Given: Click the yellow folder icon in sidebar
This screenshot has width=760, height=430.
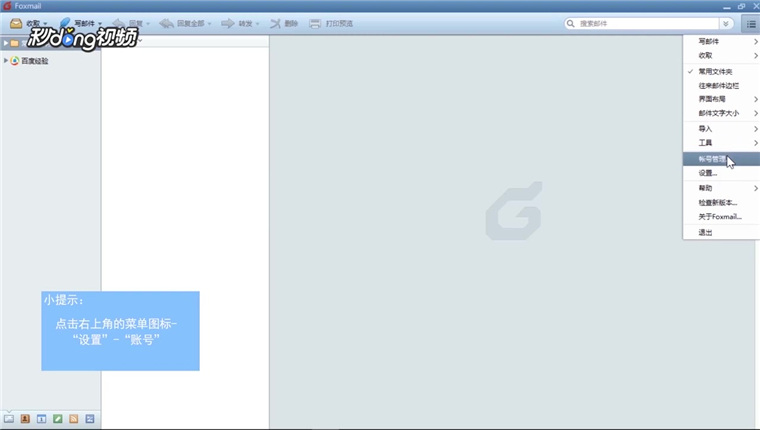Looking at the screenshot, I should coord(15,43).
